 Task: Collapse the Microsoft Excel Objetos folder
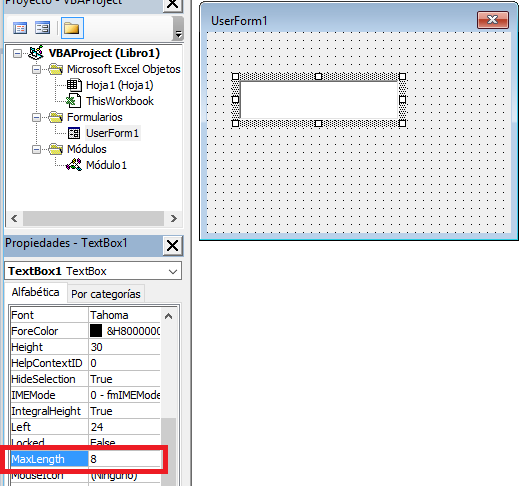pos(36,69)
